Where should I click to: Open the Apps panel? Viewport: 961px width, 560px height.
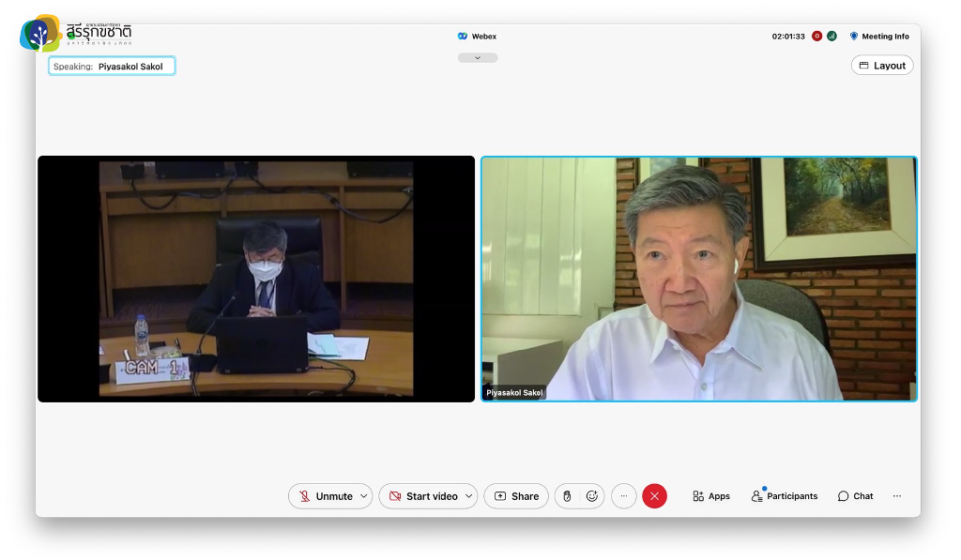click(x=711, y=496)
